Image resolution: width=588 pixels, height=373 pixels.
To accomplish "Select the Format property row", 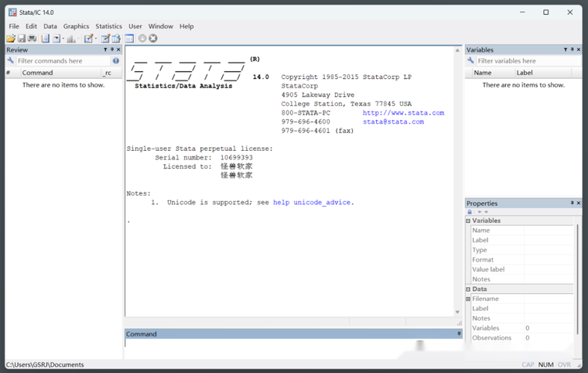I will coord(521,260).
